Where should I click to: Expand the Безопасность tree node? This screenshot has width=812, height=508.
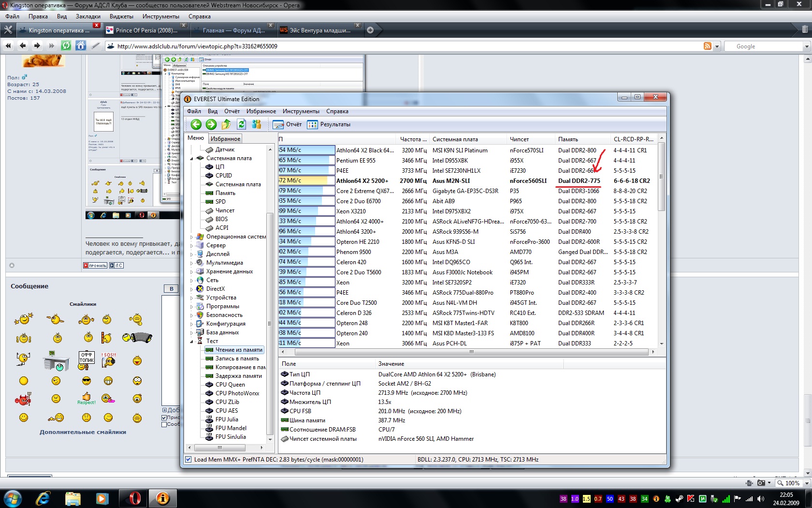tap(191, 315)
